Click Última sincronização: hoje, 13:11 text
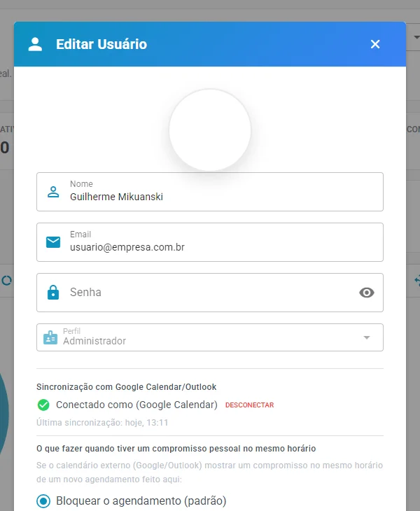This screenshot has height=511, width=420. point(102,423)
